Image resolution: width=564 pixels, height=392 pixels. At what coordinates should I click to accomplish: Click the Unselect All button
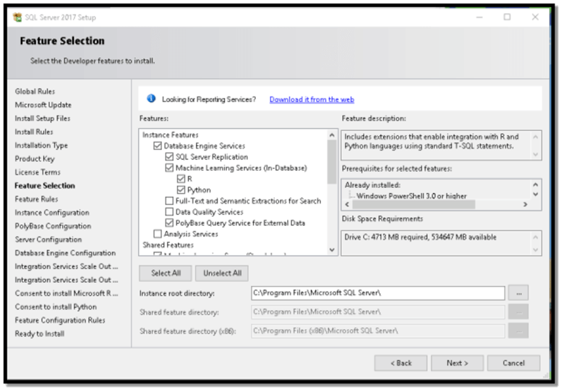tap(222, 273)
